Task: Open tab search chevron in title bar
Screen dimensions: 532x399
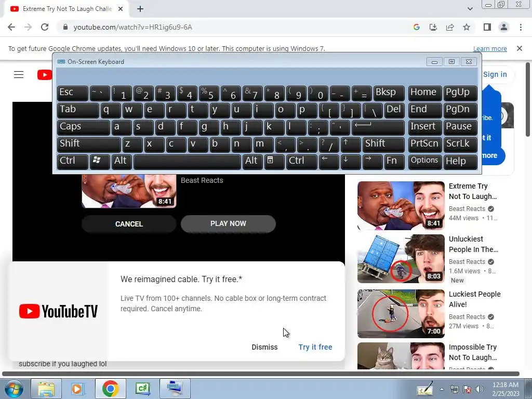Action: [x=470, y=9]
